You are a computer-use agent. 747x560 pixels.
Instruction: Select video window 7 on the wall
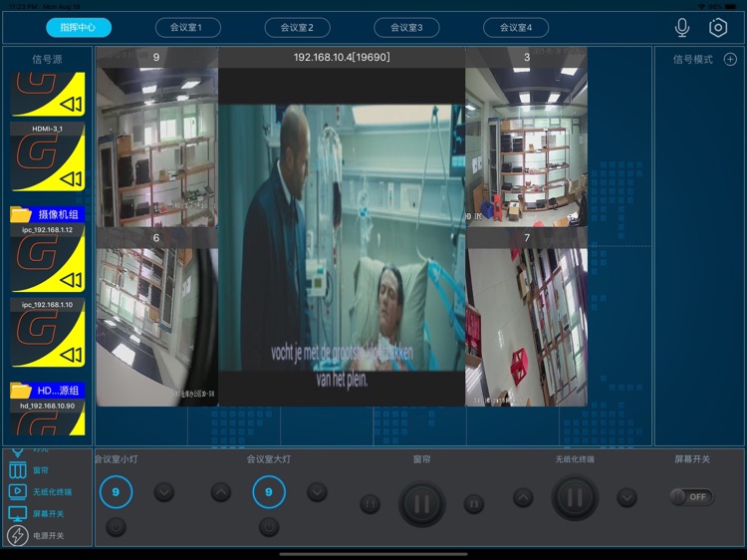pyautogui.click(x=527, y=317)
